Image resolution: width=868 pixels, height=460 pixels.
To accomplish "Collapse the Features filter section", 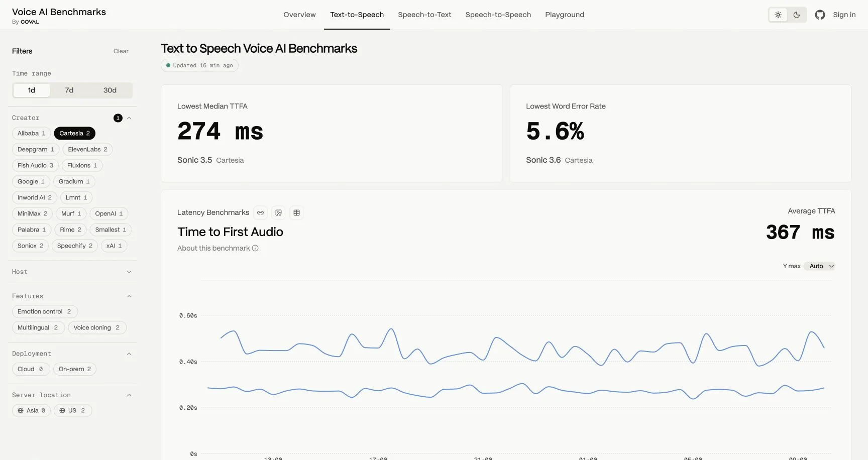I will [x=129, y=296].
